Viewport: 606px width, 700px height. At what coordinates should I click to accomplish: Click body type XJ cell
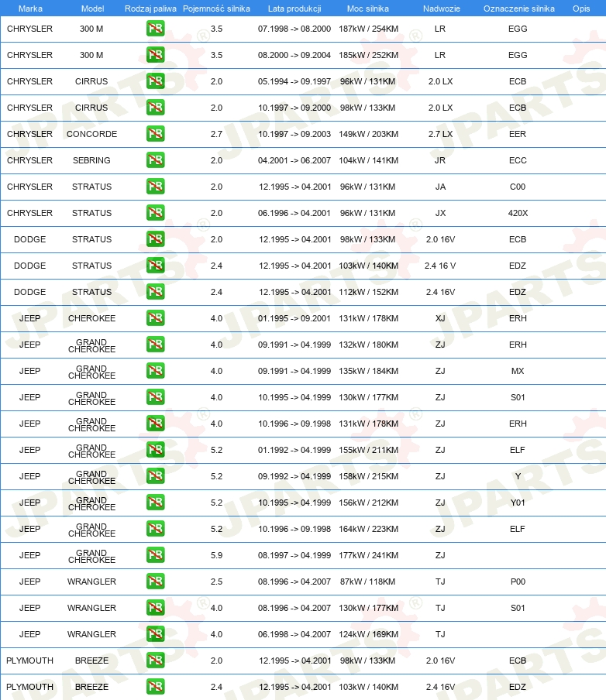[x=440, y=318]
